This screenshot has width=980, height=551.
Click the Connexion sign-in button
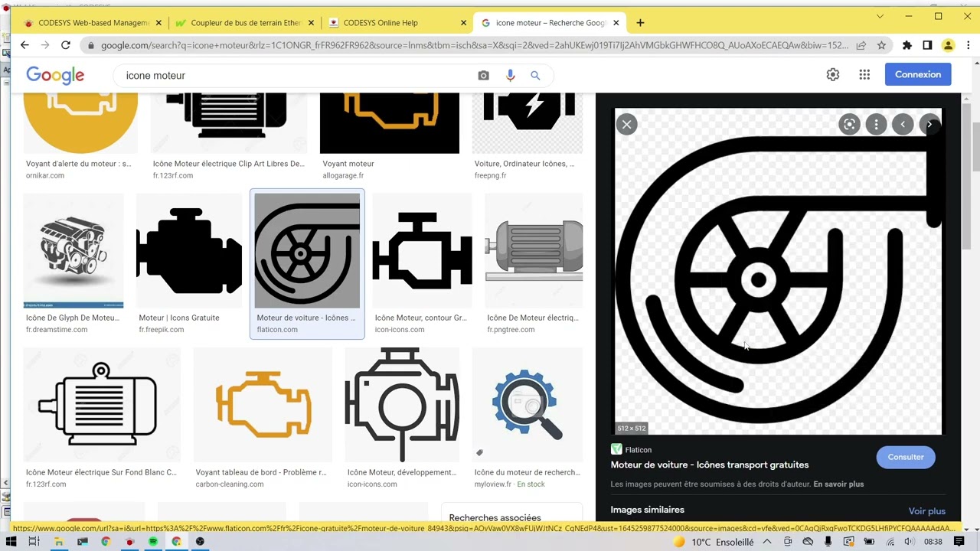pos(918,74)
